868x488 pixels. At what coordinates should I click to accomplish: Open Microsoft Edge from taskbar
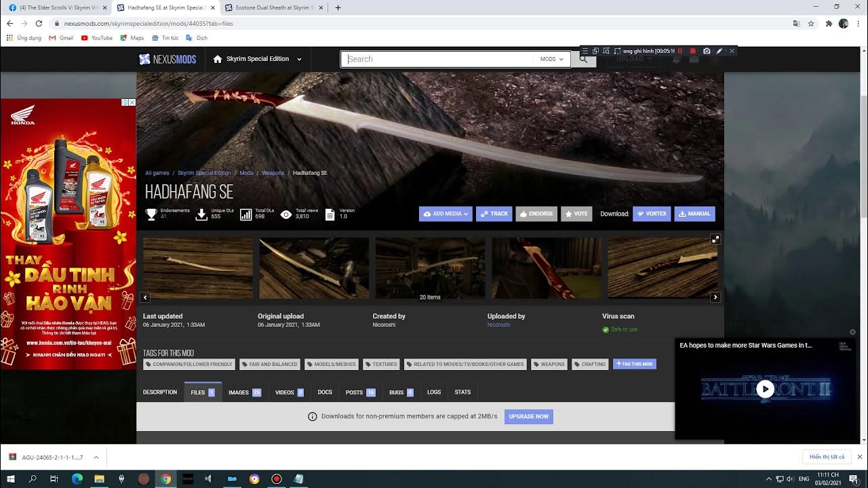pyautogui.click(x=77, y=479)
